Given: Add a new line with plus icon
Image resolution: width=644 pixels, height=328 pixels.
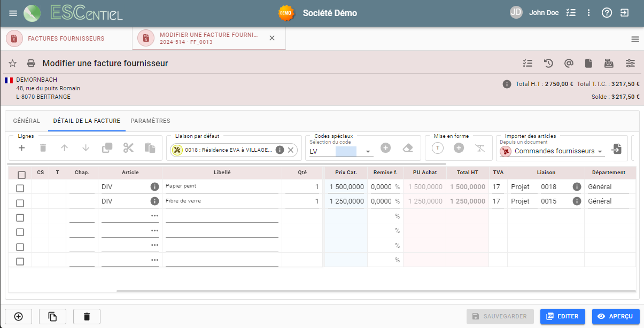Looking at the screenshot, I should pos(22,148).
